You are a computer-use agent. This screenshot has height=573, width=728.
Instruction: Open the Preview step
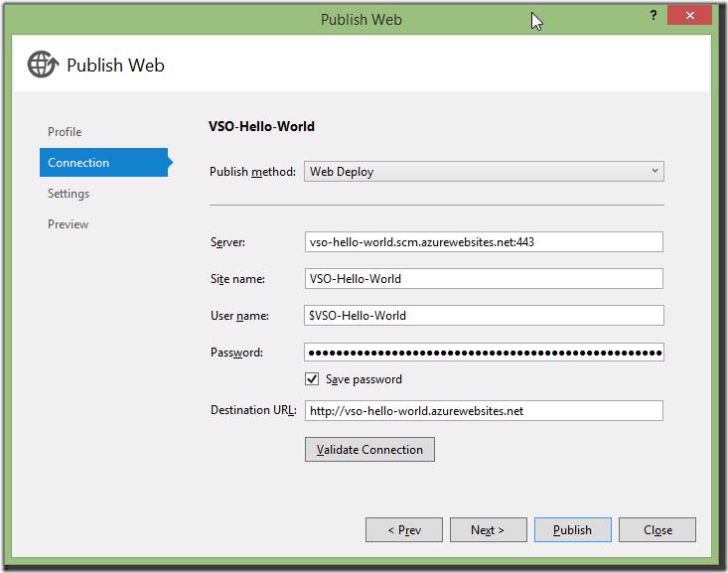(x=68, y=224)
